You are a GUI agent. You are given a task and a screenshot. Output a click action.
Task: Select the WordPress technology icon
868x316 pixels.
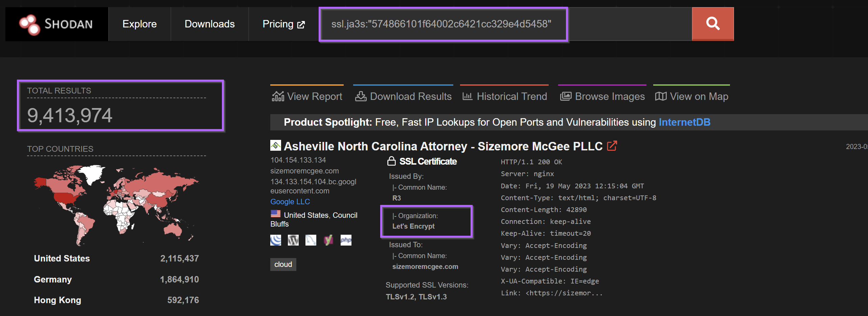(293, 240)
